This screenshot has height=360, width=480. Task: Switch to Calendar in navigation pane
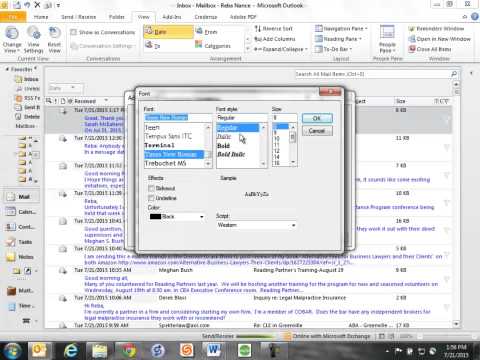click(x=21, y=212)
